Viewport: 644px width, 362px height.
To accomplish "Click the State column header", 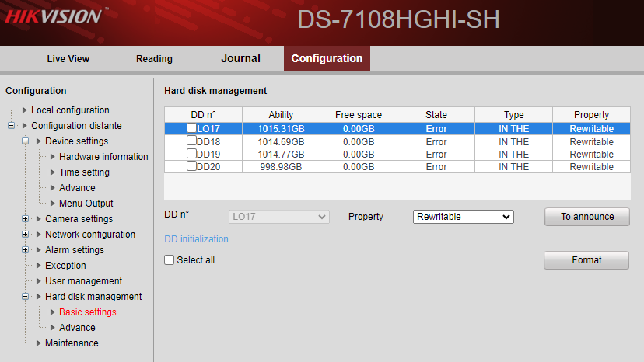I will tap(436, 114).
